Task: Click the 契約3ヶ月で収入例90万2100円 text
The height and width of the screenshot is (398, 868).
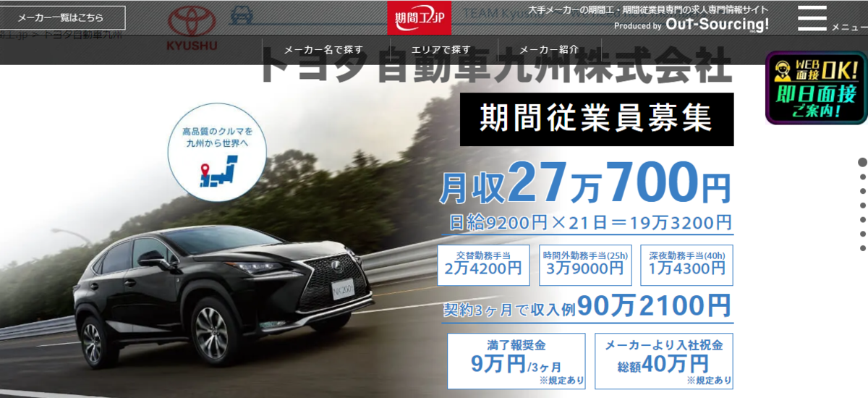Action: [x=587, y=307]
